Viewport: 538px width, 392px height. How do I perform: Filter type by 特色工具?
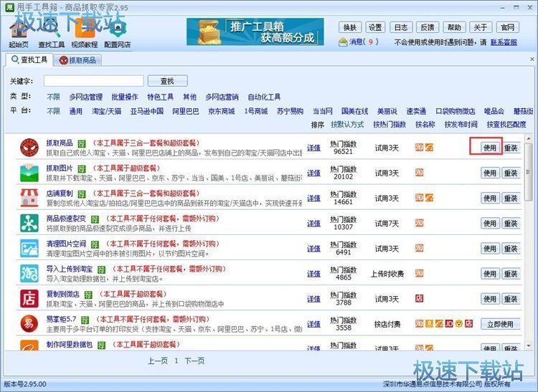[x=160, y=97]
